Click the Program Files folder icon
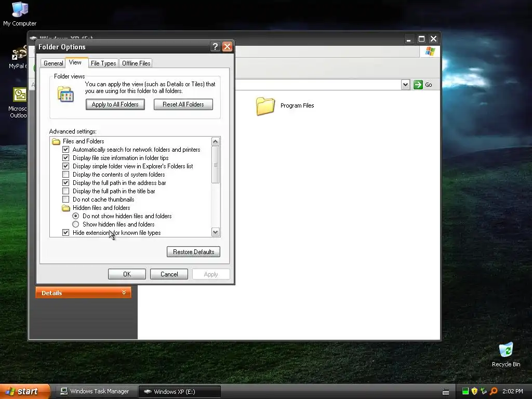Image resolution: width=532 pixels, height=399 pixels. point(265,106)
